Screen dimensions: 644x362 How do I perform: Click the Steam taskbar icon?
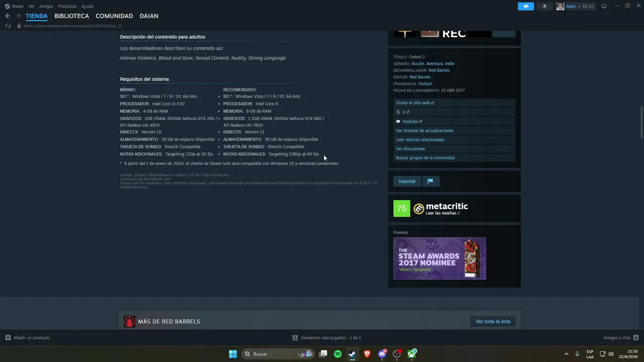coord(352,354)
